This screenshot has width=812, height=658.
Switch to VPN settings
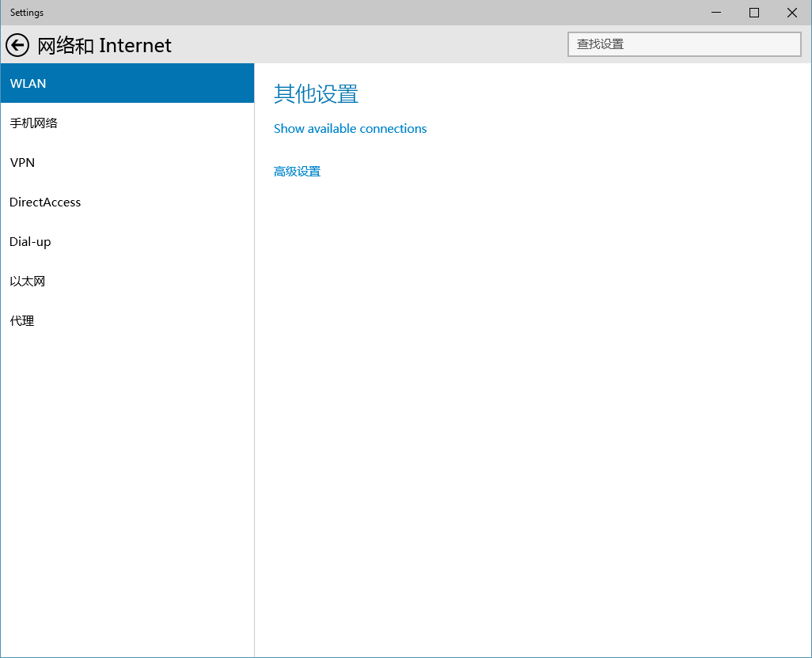(127, 162)
